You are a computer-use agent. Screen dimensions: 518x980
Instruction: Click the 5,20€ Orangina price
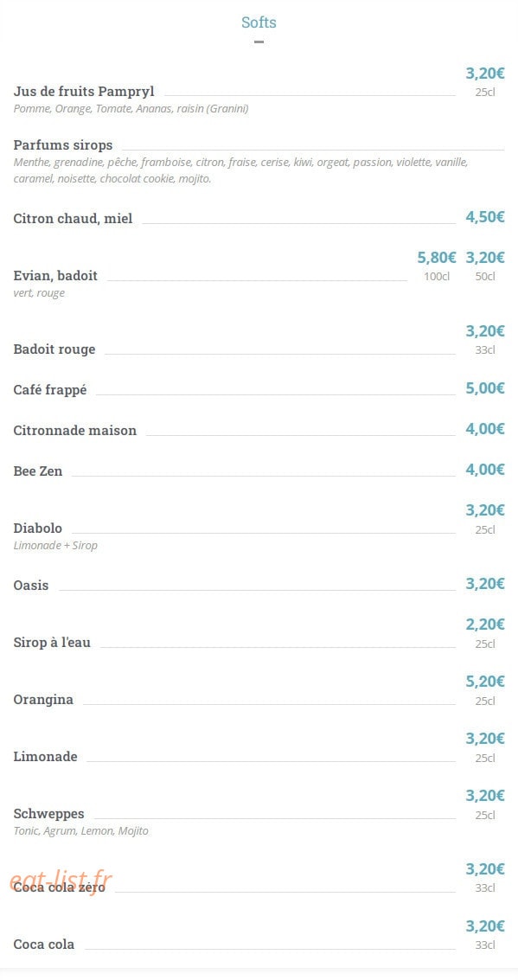tap(485, 682)
